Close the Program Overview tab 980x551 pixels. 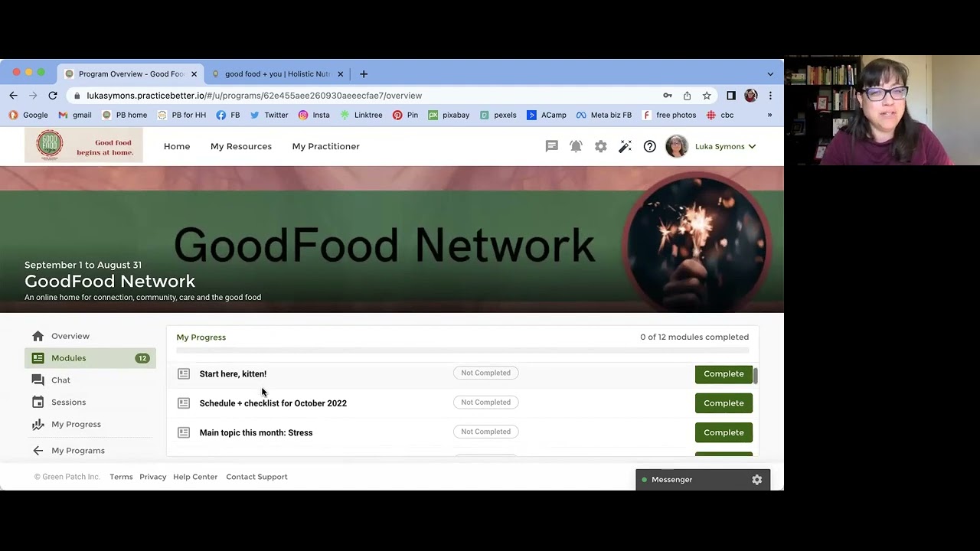point(194,74)
